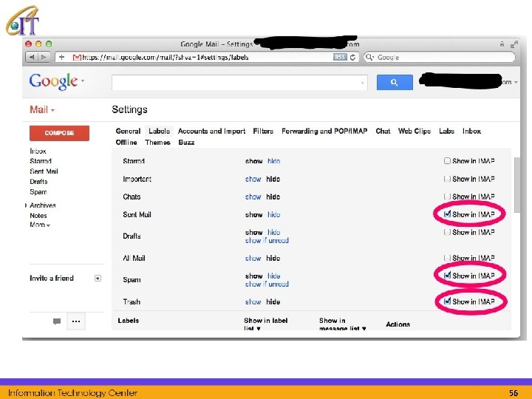
Task: Select the Labels settings tab
Action: coord(159,131)
